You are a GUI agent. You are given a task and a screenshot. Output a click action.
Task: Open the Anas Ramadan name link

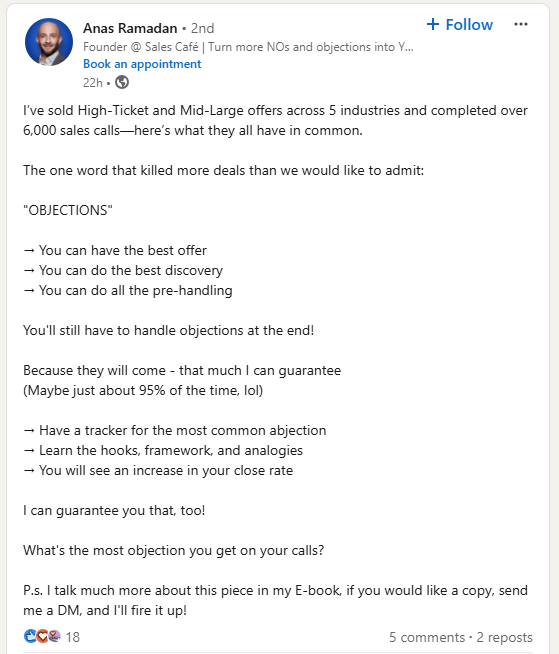[130, 28]
